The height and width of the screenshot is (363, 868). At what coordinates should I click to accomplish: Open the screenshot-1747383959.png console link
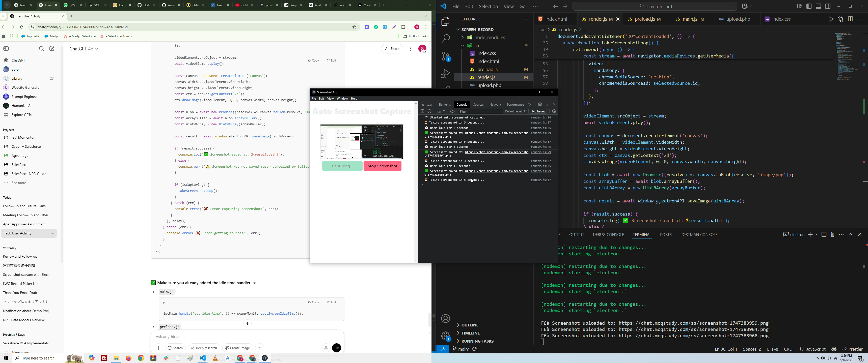[x=496, y=133]
